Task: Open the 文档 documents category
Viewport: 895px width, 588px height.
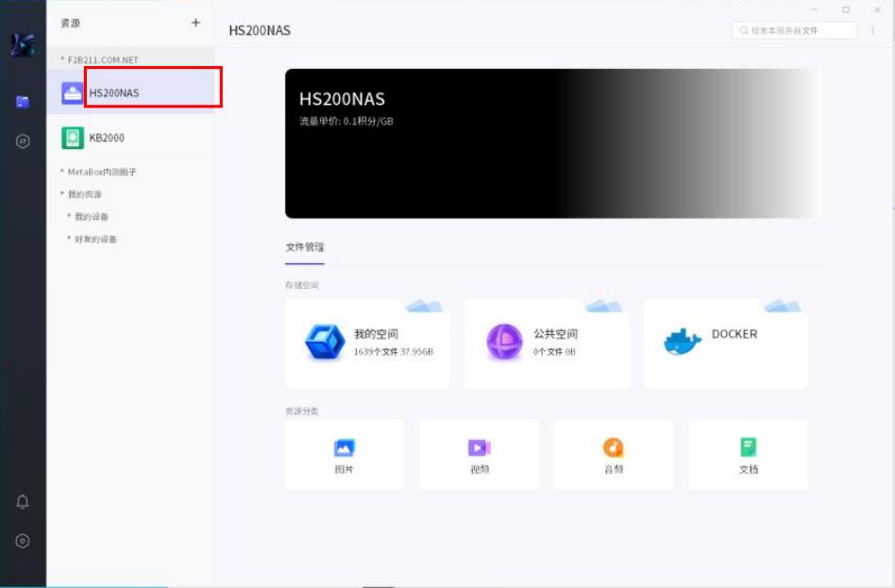Action: click(749, 455)
